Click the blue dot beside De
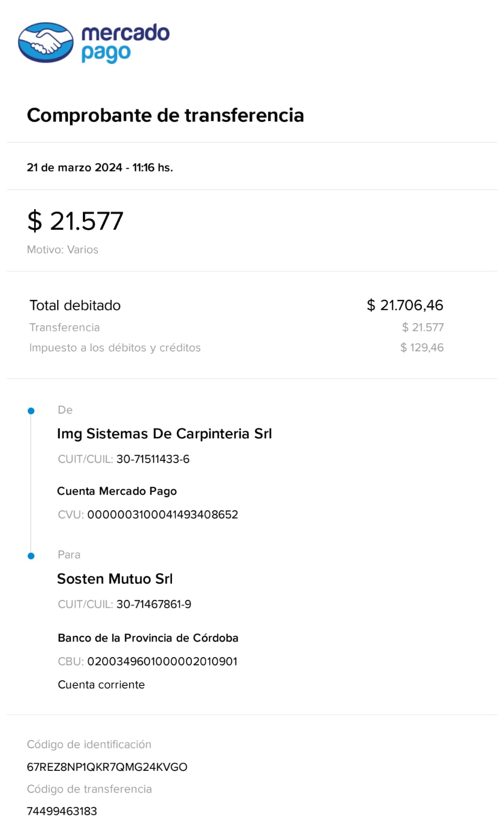This screenshot has width=504, height=839. pyautogui.click(x=31, y=411)
